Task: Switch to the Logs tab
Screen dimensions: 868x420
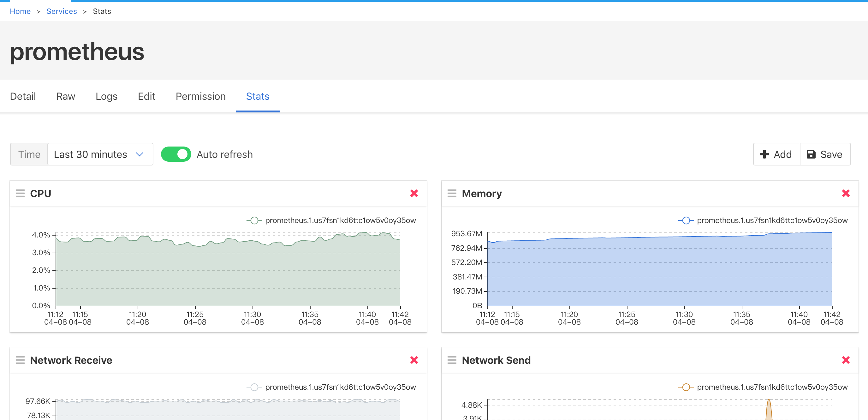Action: point(106,96)
